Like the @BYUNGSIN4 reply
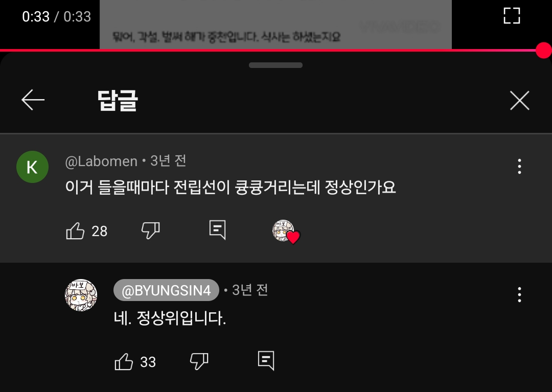This screenshot has height=392, width=552. tap(124, 362)
